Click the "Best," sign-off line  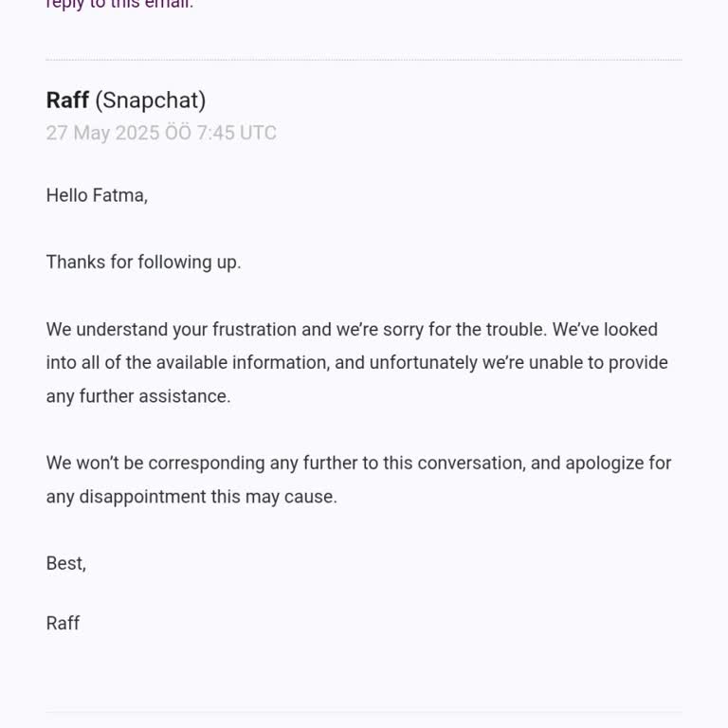[66, 564]
